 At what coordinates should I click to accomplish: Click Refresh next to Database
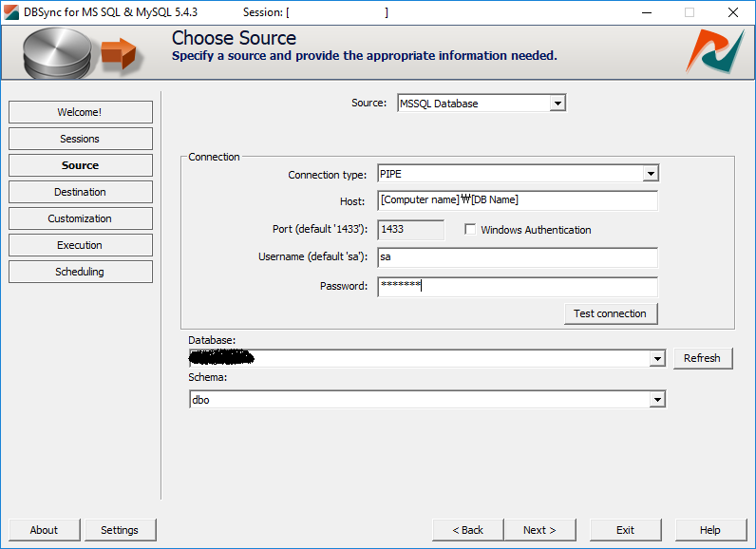(x=702, y=358)
